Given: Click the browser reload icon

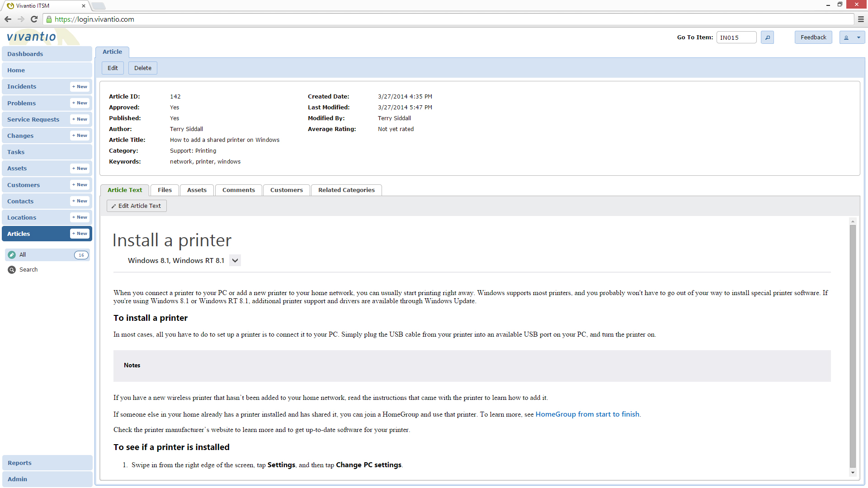Looking at the screenshot, I should 34,19.
